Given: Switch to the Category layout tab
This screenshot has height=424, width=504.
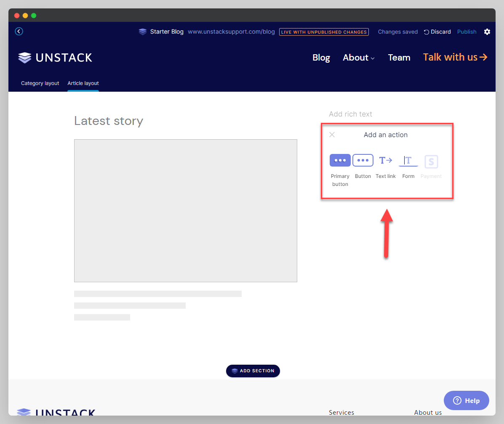Looking at the screenshot, I should click(40, 83).
